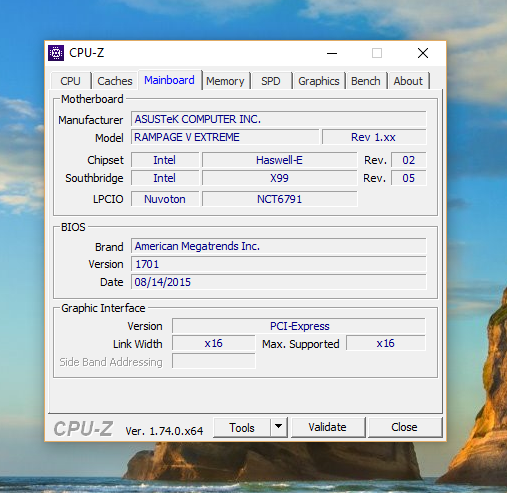This screenshot has height=493, width=507.
Task: Select the Memory tab
Action: click(x=225, y=81)
